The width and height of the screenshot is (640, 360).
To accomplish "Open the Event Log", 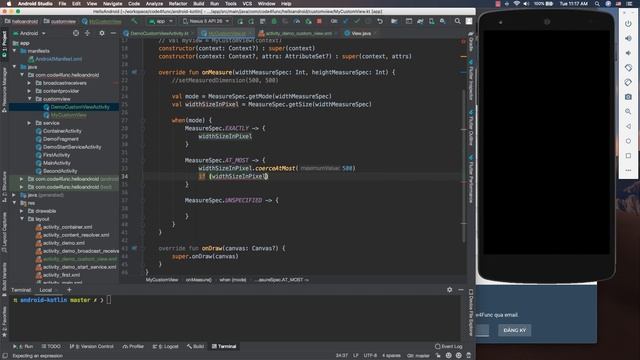I will (x=449, y=346).
